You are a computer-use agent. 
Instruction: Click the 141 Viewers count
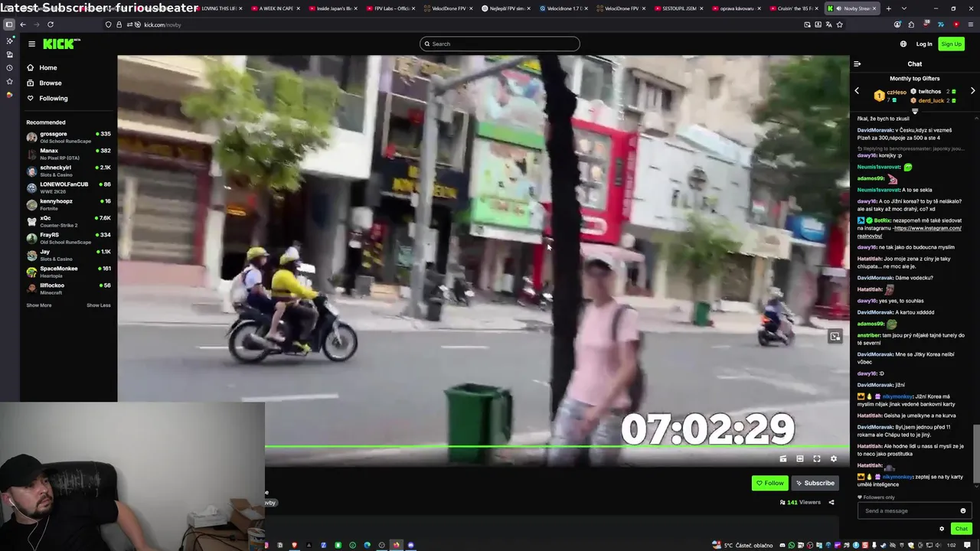[x=800, y=502]
